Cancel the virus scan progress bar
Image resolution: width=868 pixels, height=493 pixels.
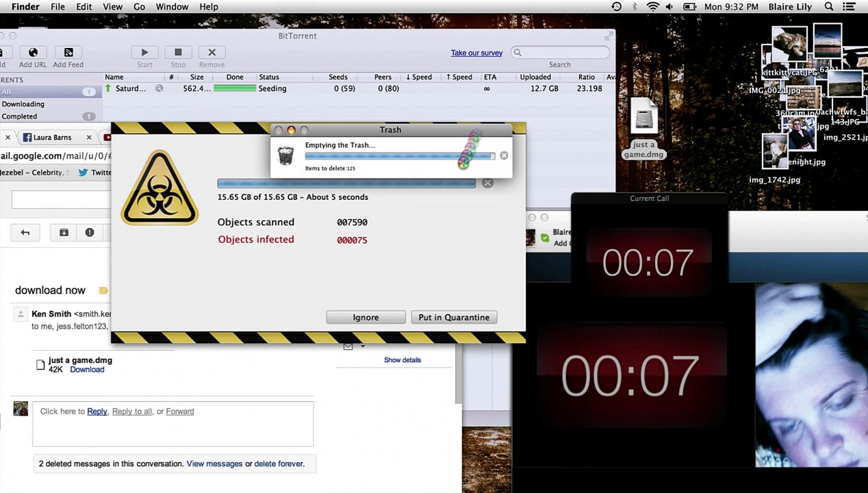coord(487,183)
